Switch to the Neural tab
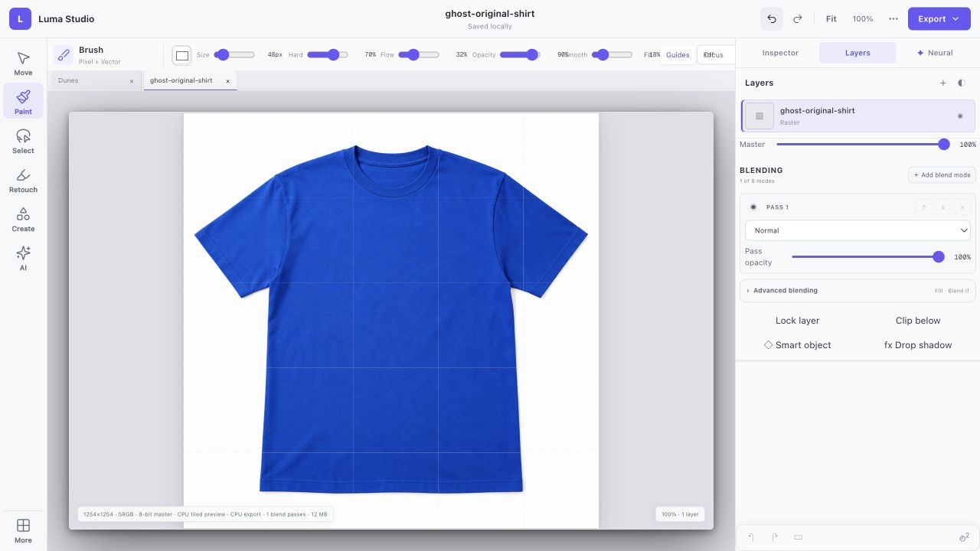The width and height of the screenshot is (980, 551). [935, 53]
